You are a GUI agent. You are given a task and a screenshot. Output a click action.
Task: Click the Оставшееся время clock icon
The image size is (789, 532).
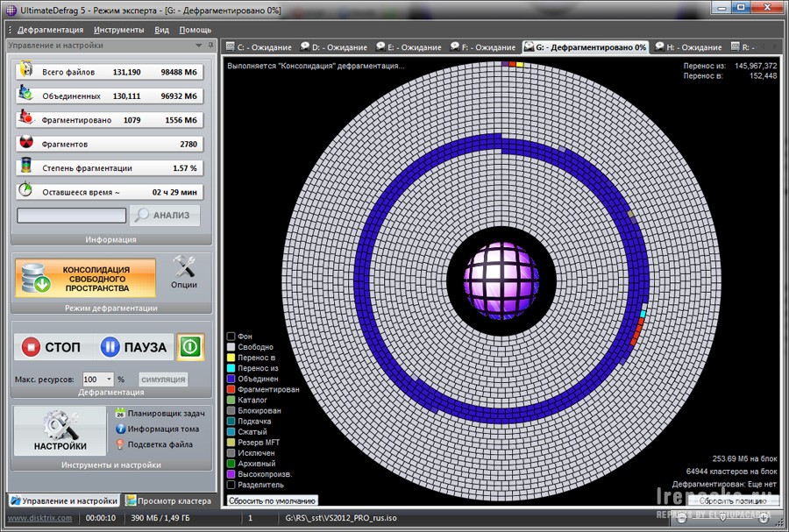click(25, 190)
